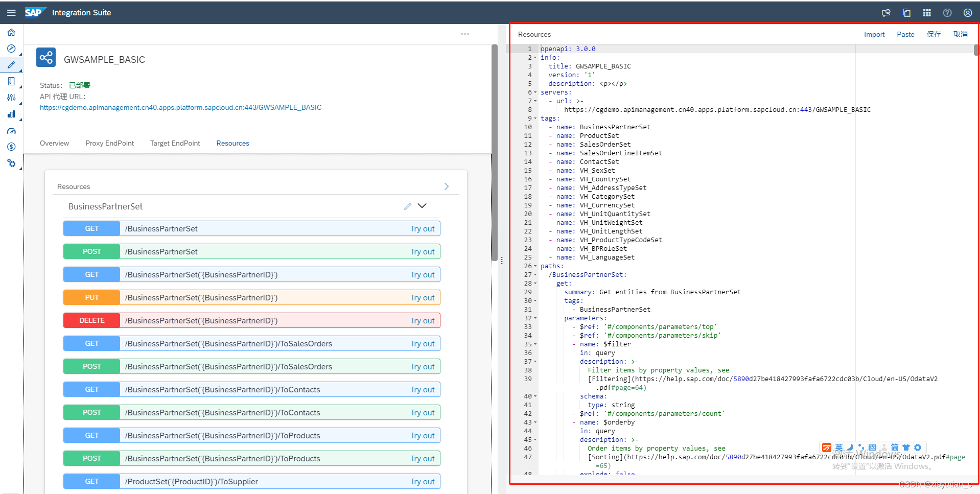980x494 pixels.
Task: Select the Resources tab
Action: point(232,143)
